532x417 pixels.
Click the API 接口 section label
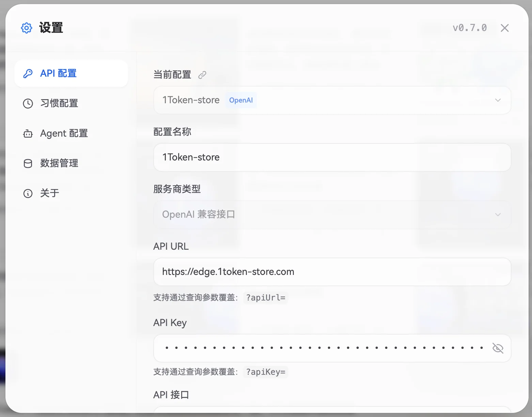171,395
